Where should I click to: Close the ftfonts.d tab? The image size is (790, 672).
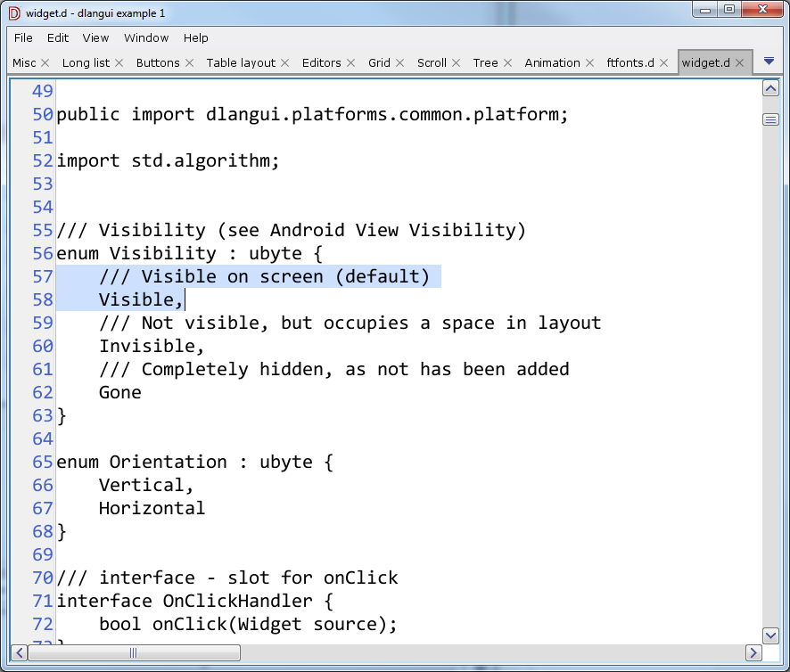[x=664, y=63]
